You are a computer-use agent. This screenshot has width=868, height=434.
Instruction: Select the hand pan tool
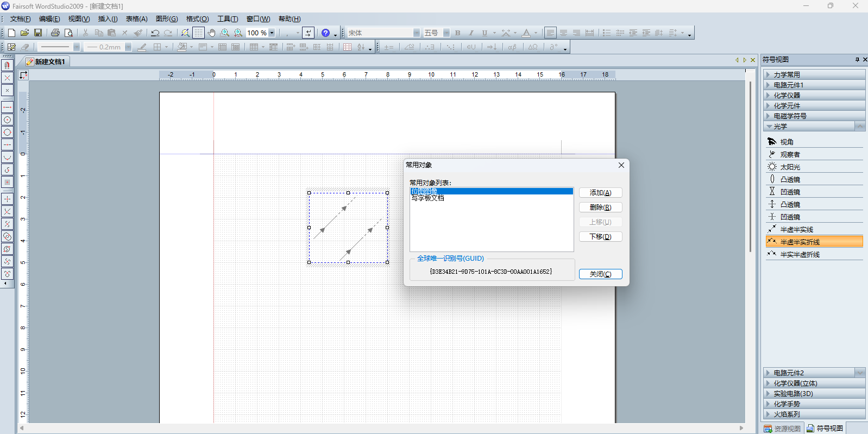212,33
